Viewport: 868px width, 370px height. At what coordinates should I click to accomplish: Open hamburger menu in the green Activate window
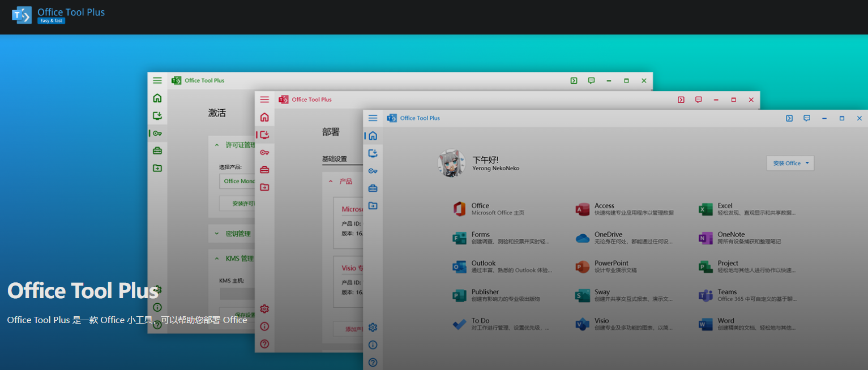(157, 80)
